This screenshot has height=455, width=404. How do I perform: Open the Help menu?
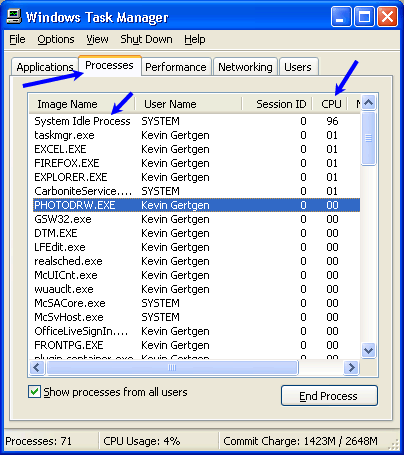(195, 40)
